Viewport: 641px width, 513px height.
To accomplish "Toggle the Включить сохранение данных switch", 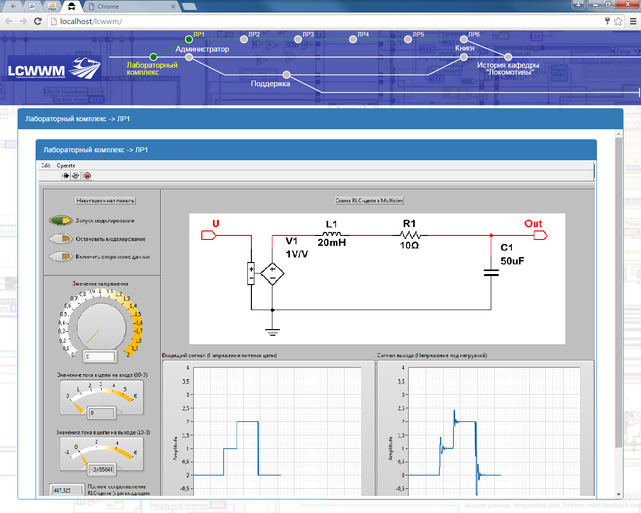I will point(60,256).
